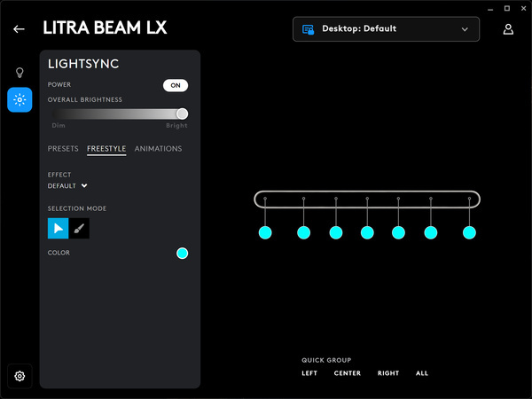Select the RIGHT quick group
This screenshot has height=399, width=532.
coord(388,373)
